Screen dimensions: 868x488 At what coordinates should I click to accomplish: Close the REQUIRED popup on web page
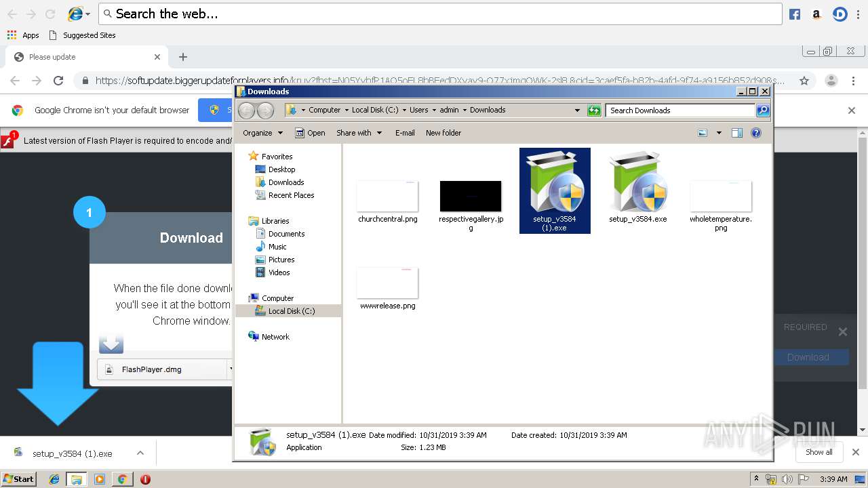[x=842, y=331]
